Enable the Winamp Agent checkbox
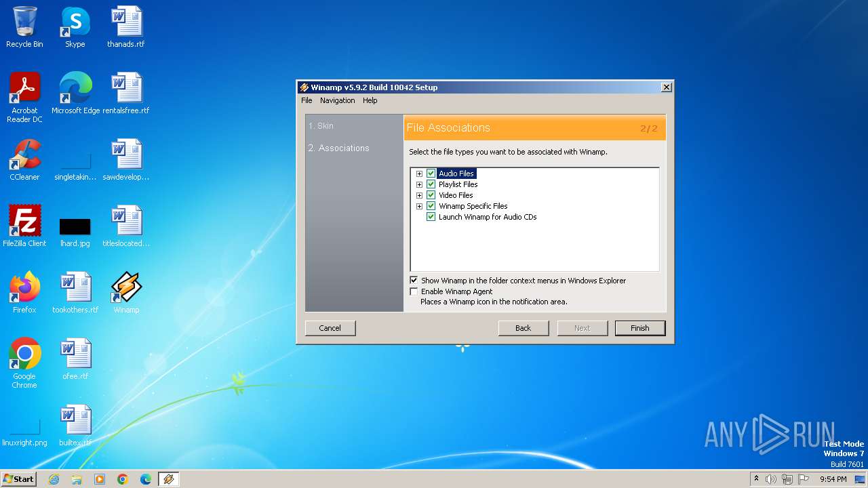This screenshot has width=868, height=488. (x=414, y=291)
